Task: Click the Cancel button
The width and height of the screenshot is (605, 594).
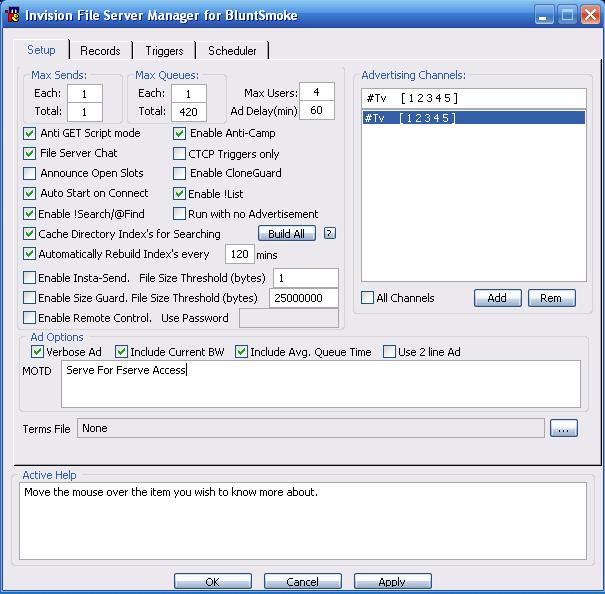Action: [303, 581]
